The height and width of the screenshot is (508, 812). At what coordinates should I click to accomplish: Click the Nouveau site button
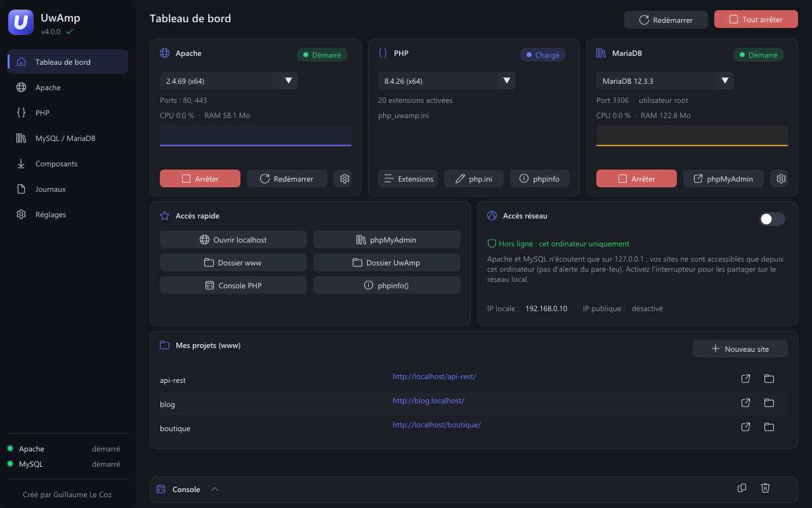(x=740, y=349)
